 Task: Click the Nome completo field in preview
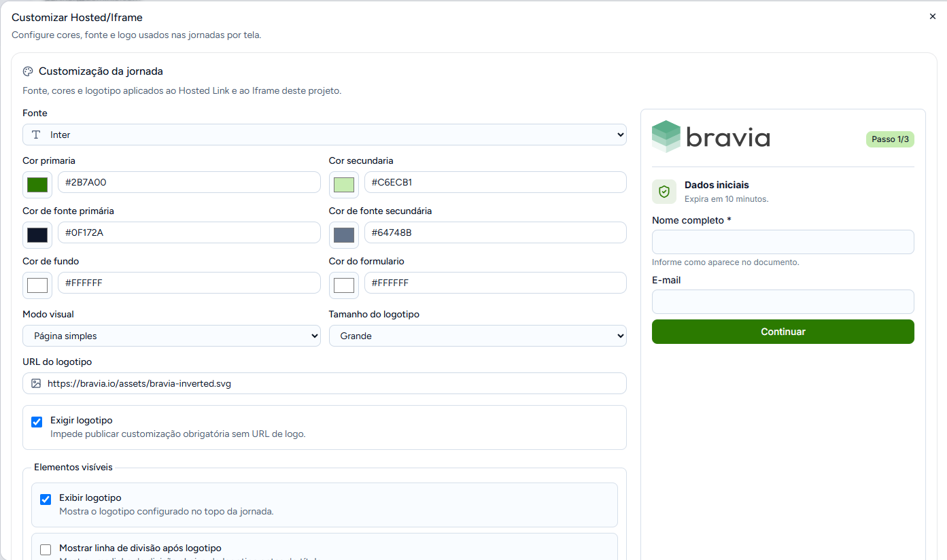pos(782,242)
